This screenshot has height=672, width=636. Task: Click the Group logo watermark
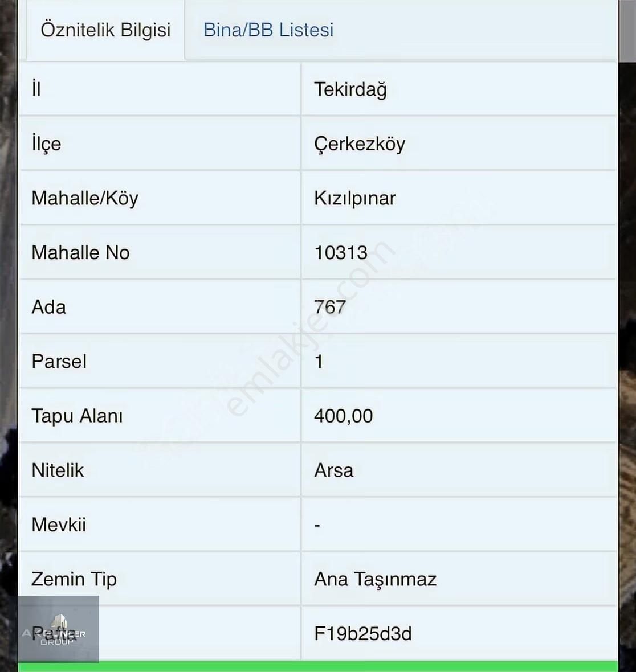[58, 629]
